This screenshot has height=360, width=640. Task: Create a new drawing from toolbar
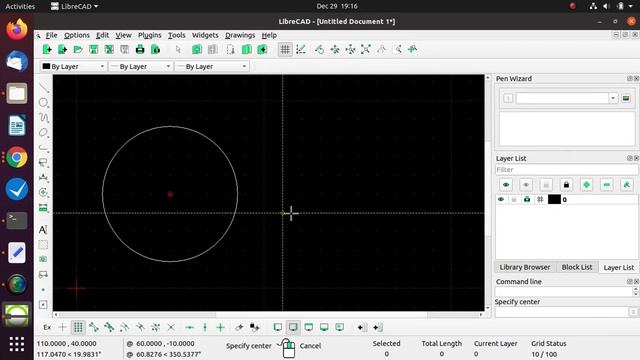pos(47,49)
